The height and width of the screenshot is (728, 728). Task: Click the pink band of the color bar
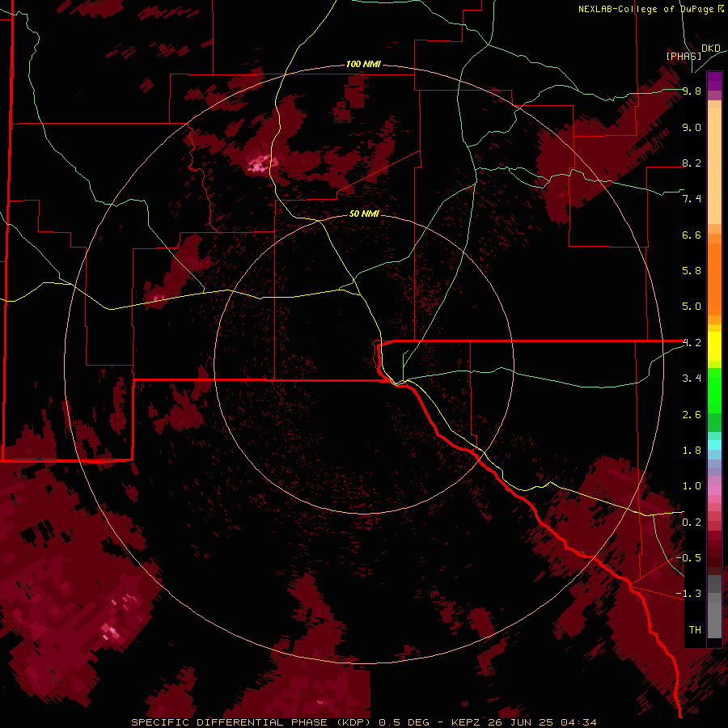[714, 490]
